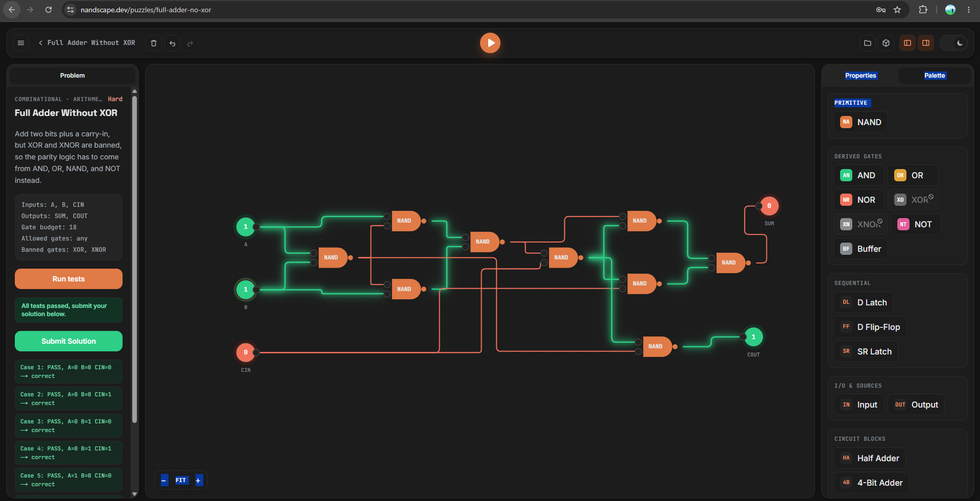The height and width of the screenshot is (501, 980).
Task: Redo the last action
Action: (x=190, y=43)
